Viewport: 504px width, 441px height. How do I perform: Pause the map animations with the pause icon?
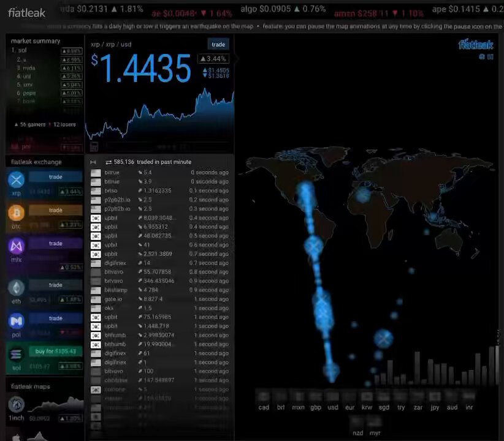pos(490,57)
